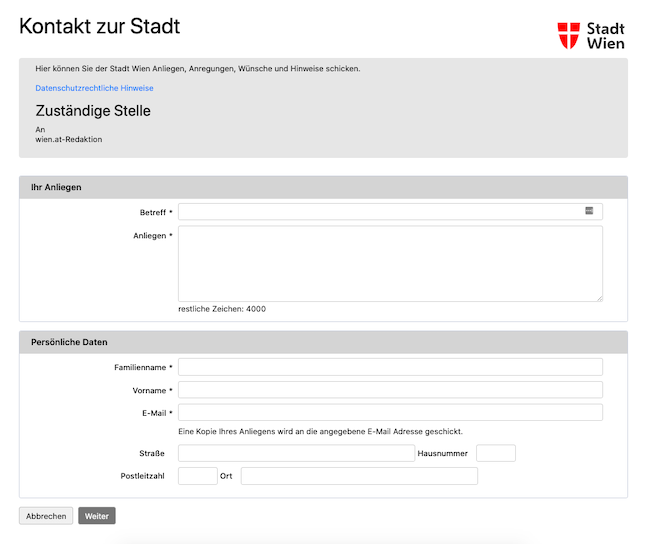Select the Hausnummer input box
This screenshot has width=650, height=544.
(x=496, y=453)
